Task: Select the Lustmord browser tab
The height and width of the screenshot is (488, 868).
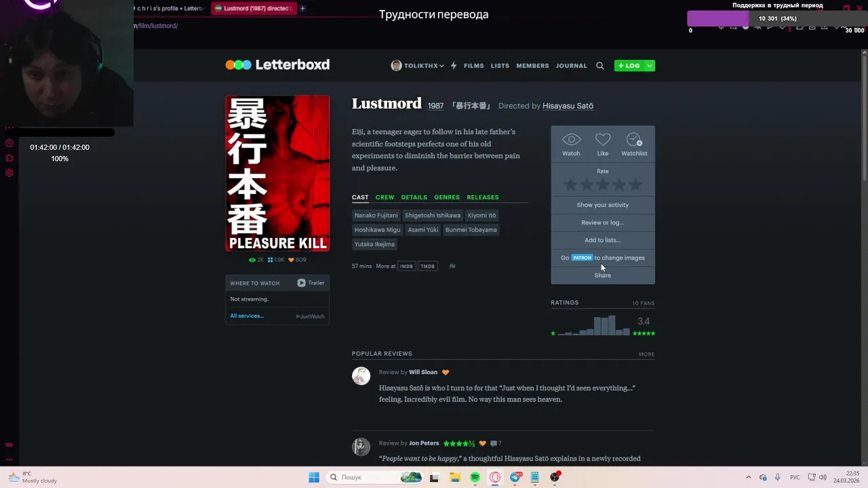Action: (x=253, y=8)
